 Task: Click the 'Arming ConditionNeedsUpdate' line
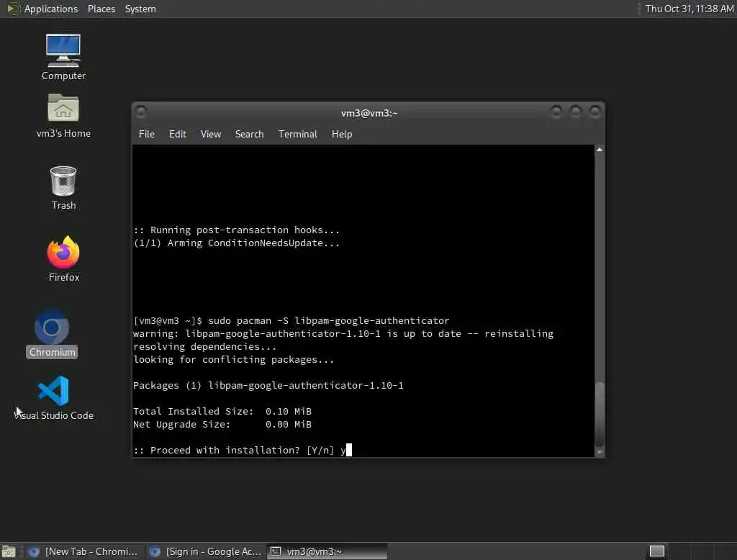(236, 243)
